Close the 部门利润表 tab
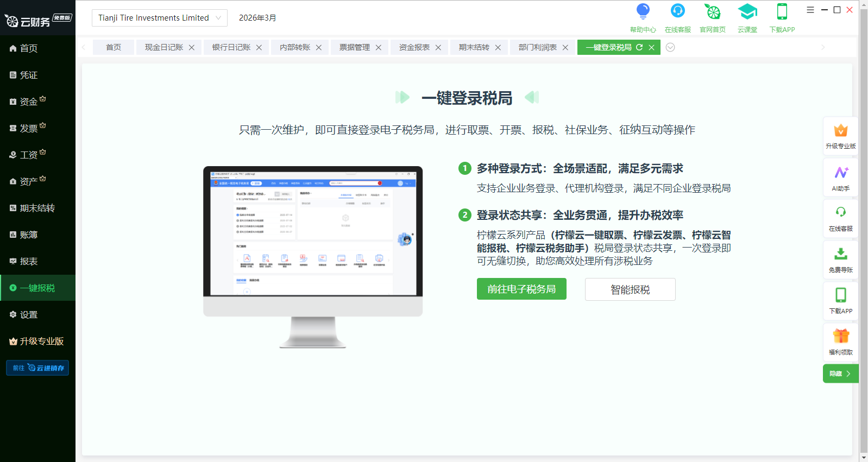 565,48
